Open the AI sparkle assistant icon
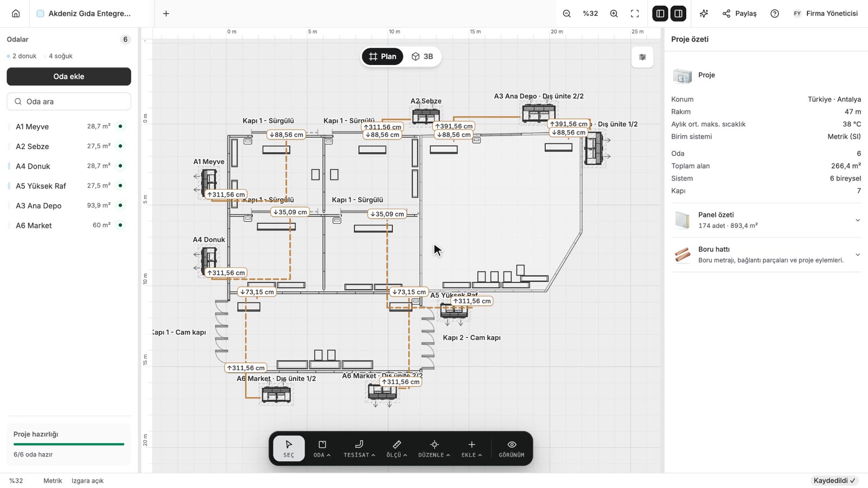The image size is (868, 488). pyautogui.click(x=704, y=14)
